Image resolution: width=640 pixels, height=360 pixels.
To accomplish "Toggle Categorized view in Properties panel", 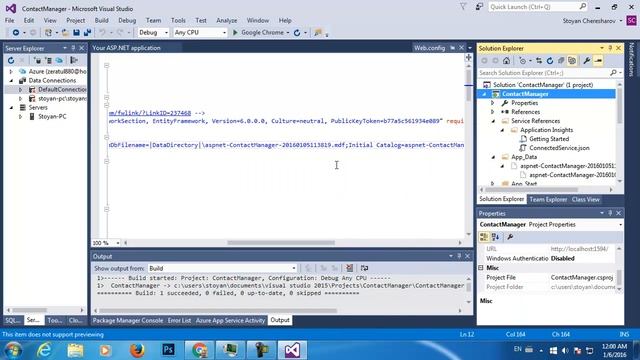I will (x=484, y=237).
